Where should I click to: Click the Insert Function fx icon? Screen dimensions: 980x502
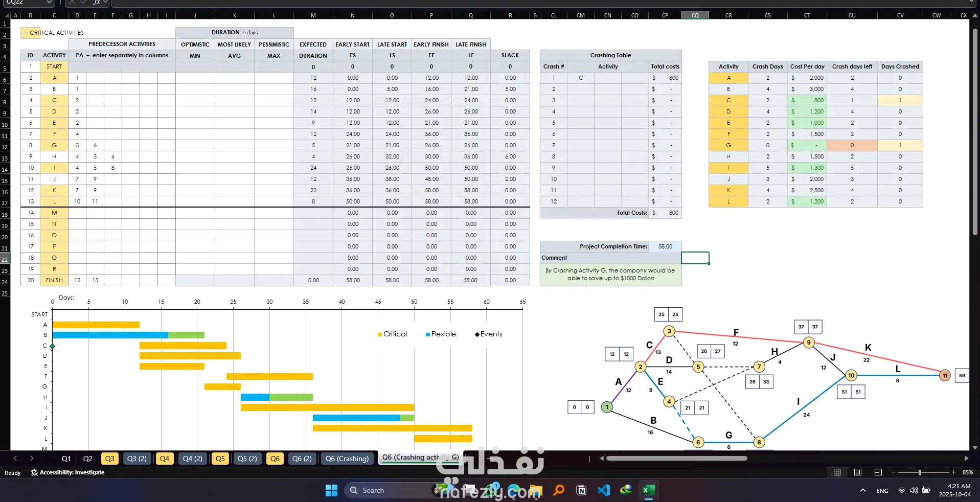point(97,3)
